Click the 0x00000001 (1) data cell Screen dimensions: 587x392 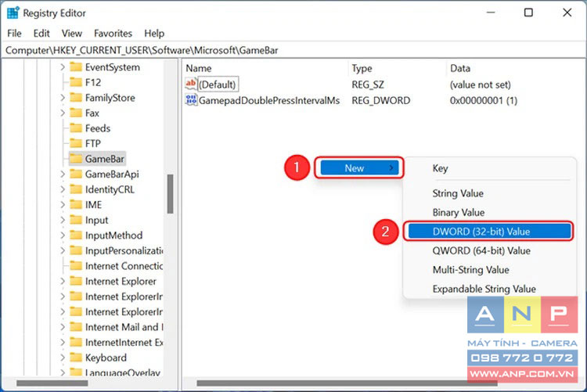484,101
